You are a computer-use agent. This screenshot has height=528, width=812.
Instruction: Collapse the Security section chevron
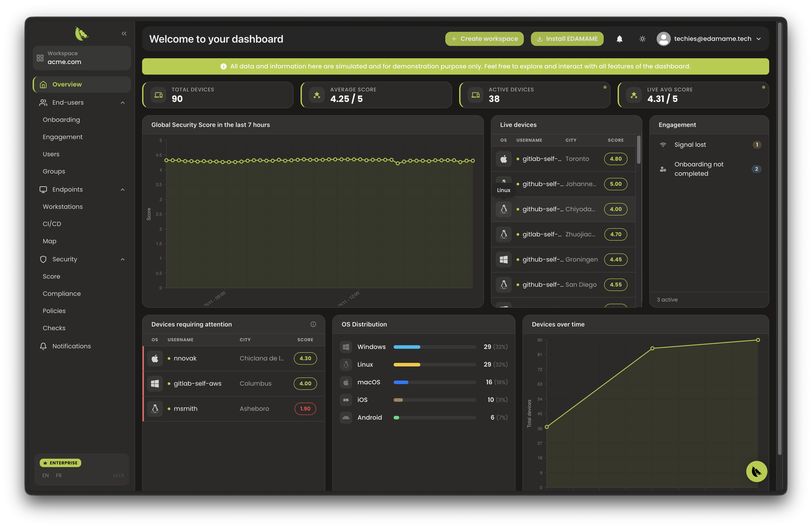pyautogui.click(x=122, y=259)
